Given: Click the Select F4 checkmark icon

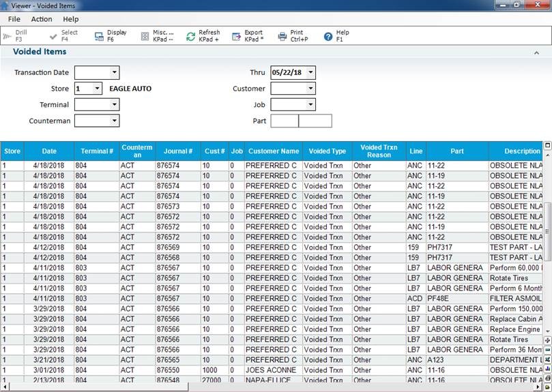Looking at the screenshot, I should [53, 36].
